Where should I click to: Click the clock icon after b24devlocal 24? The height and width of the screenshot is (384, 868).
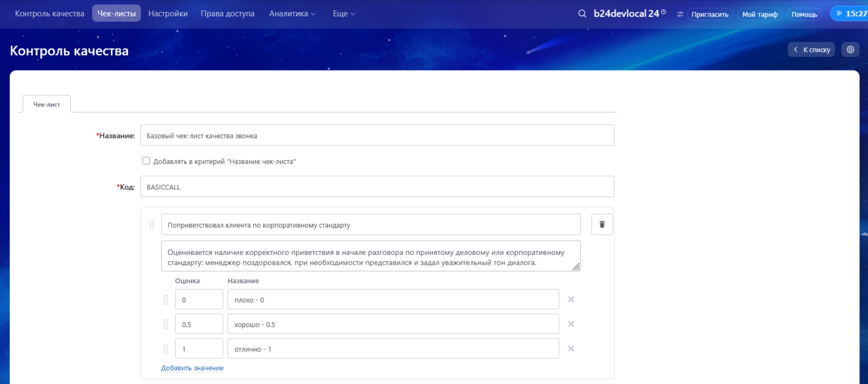[664, 12]
